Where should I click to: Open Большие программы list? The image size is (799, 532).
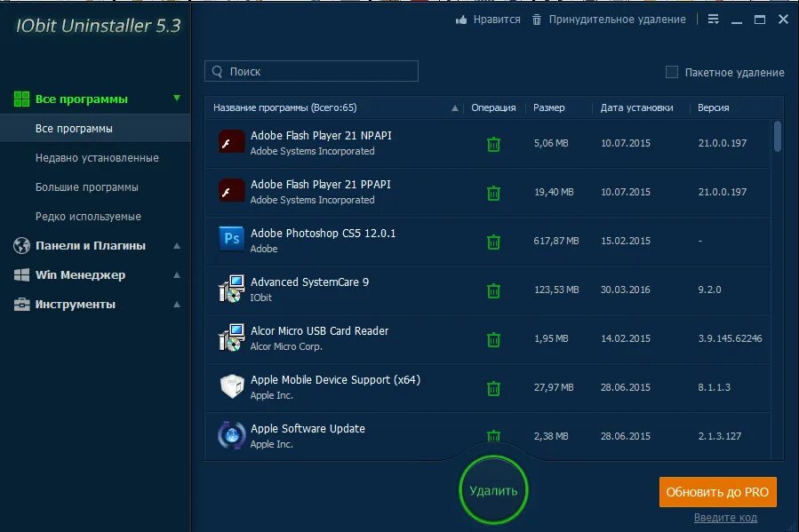tap(86, 187)
